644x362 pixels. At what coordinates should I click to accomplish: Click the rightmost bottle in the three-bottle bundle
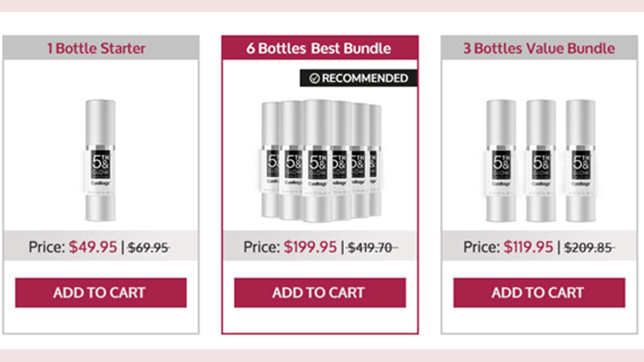(581, 160)
